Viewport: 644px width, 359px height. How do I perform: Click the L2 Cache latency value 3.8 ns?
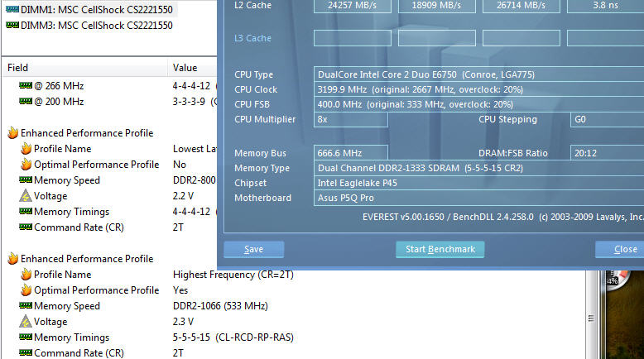click(x=605, y=6)
